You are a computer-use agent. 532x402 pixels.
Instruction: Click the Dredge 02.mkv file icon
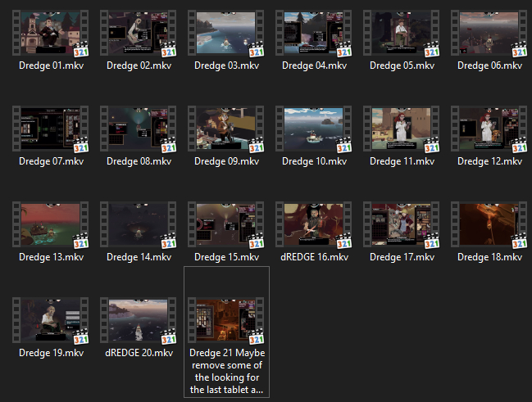[x=139, y=33]
